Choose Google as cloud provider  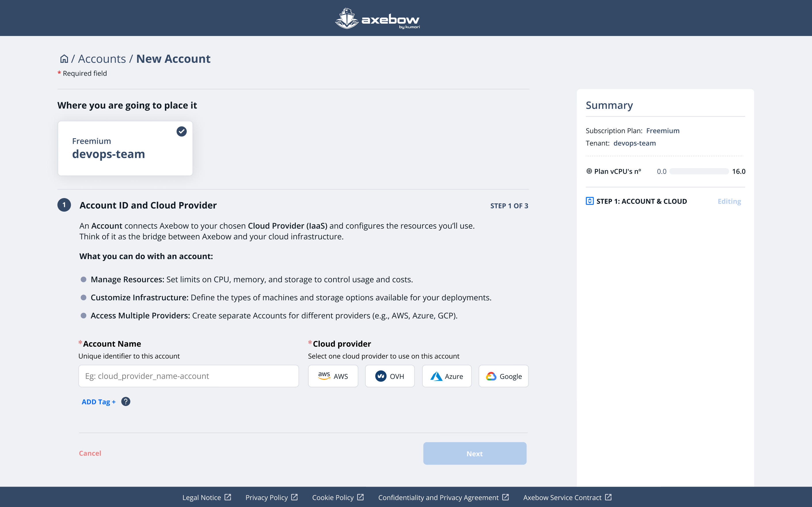pyautogui.click(x=503, y=376)
